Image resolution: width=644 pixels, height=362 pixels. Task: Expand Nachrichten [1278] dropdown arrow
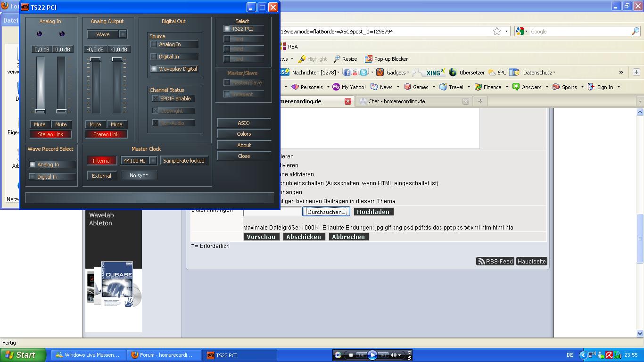(338, 73)
